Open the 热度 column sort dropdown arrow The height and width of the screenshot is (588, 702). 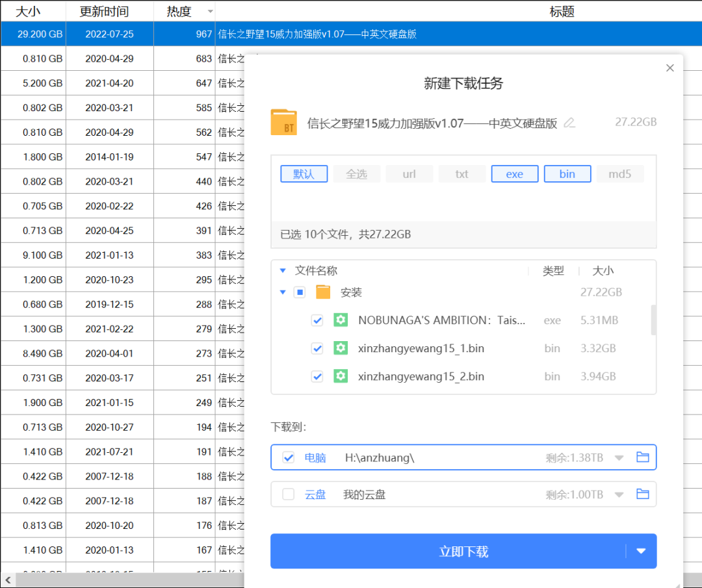pyautogui.click(x=210, y=11)
